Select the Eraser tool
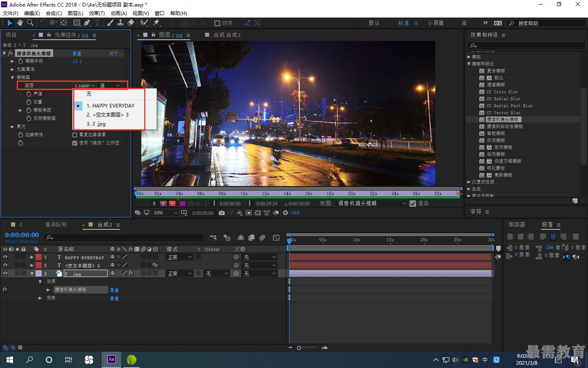 pos(131,23)
